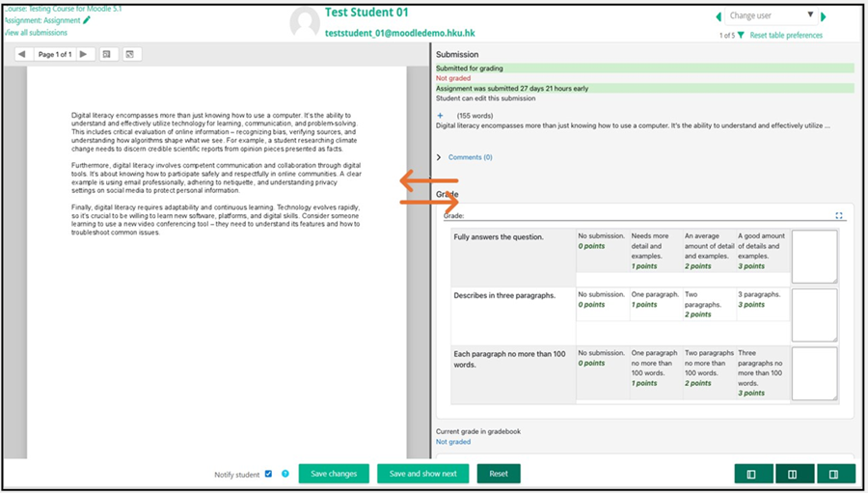Open help icon next to Notify student
Screen dimensions: 868x493
[285, 474]
